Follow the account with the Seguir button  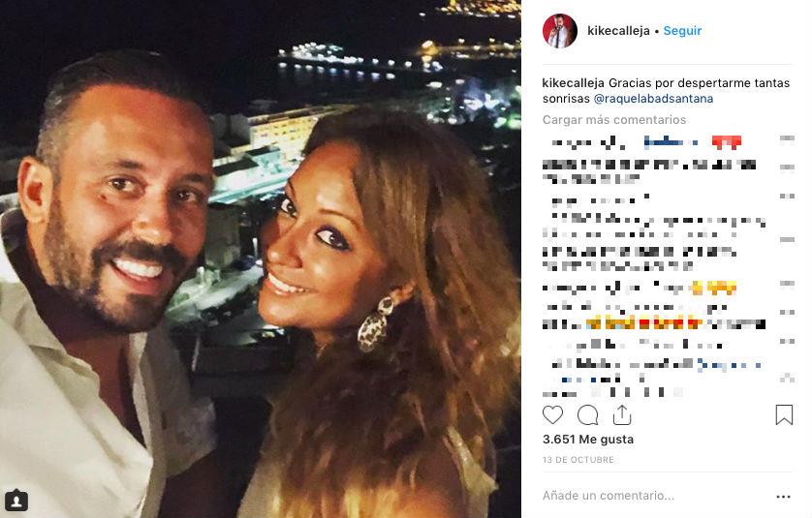682,31
